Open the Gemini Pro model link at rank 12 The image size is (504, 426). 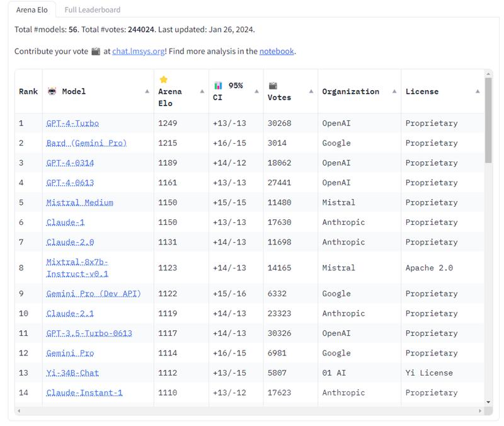click(x=70, y=354)
